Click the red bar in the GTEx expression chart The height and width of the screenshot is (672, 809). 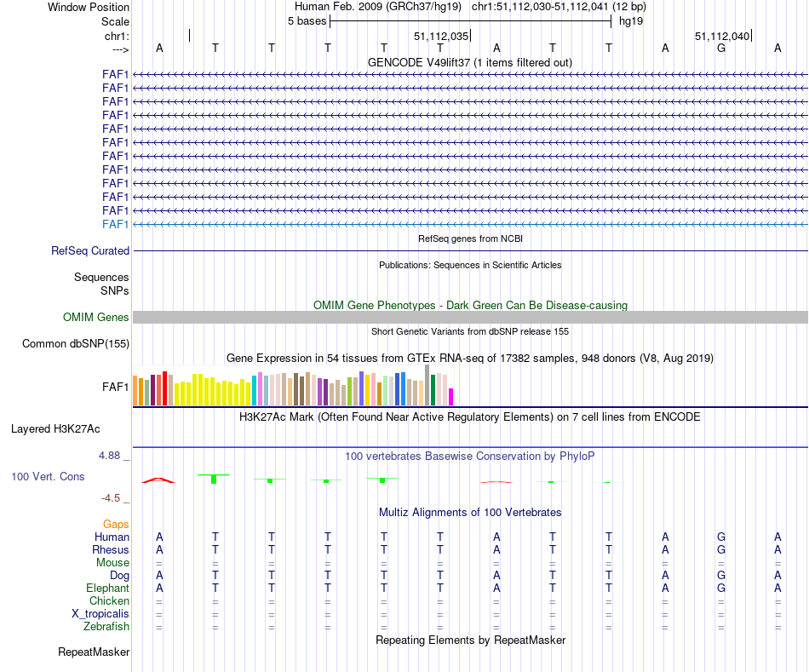(x=164, y=388)
